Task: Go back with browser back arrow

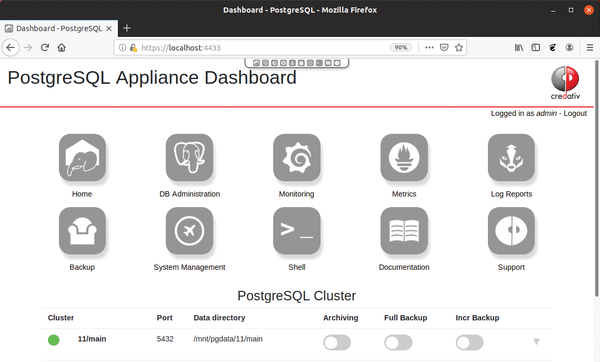Action: [11, 48]
